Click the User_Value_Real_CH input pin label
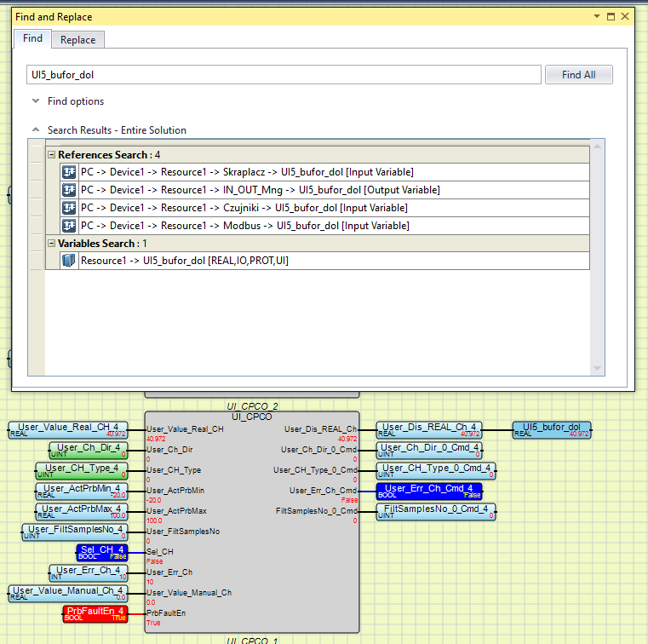This screenshot has height=644, width=648. click(185, 429)
